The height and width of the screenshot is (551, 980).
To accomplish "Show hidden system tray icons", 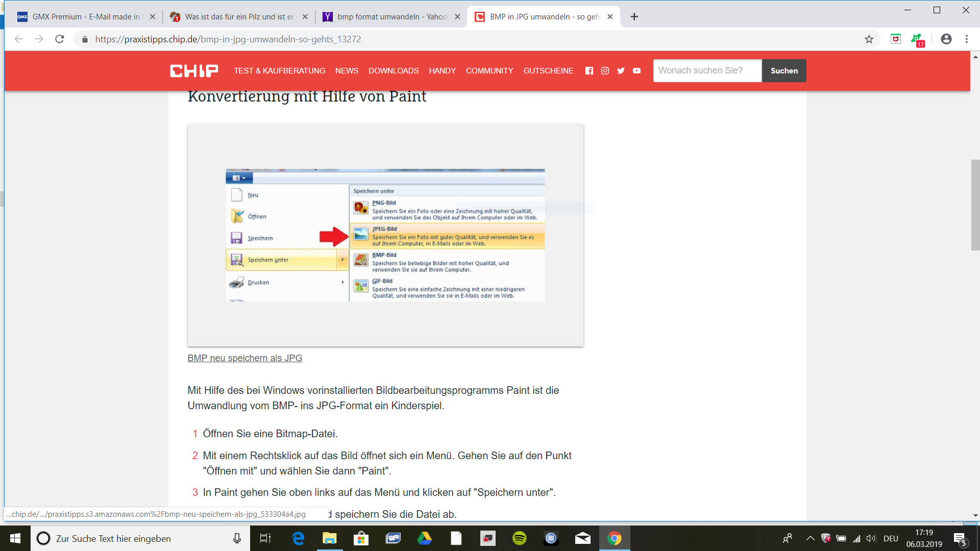I will tap(810, 538).
